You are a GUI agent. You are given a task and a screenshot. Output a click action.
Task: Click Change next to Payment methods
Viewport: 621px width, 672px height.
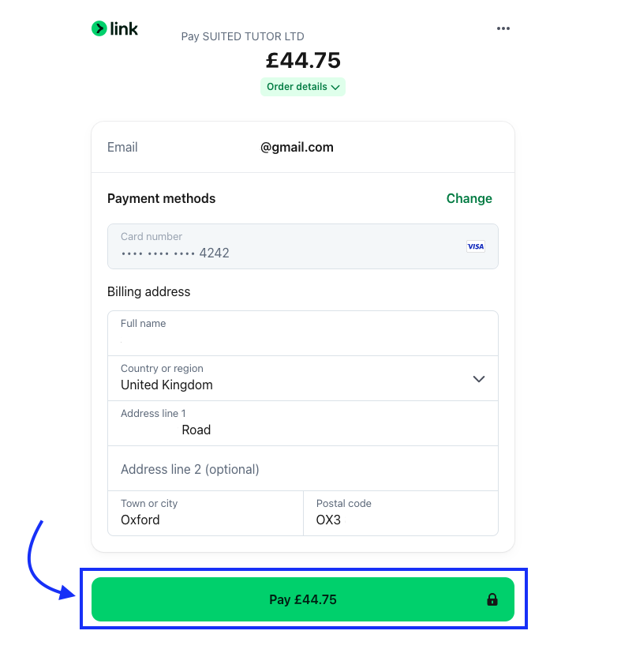(469, 198)
